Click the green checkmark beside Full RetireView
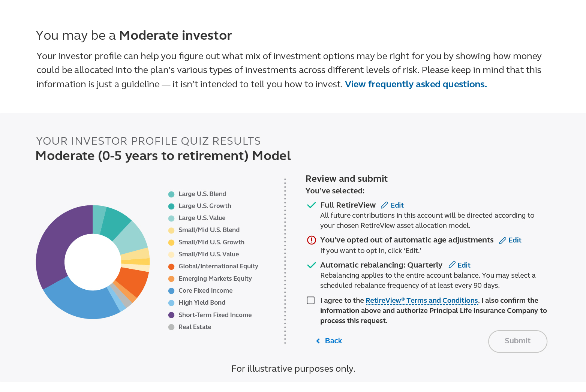The width and height of the screenshot is (586, 392). pyautogui.click(x=311, y=205)
